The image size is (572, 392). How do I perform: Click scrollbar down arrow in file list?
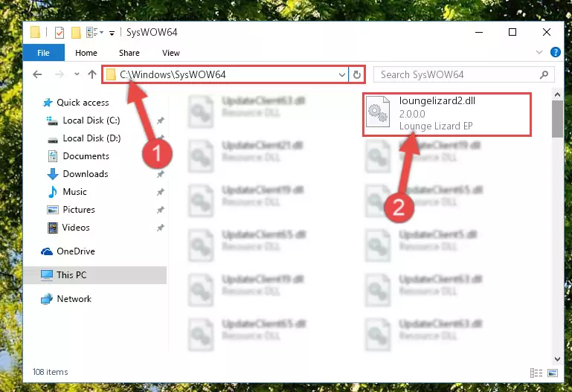click(x=557, y=359)
